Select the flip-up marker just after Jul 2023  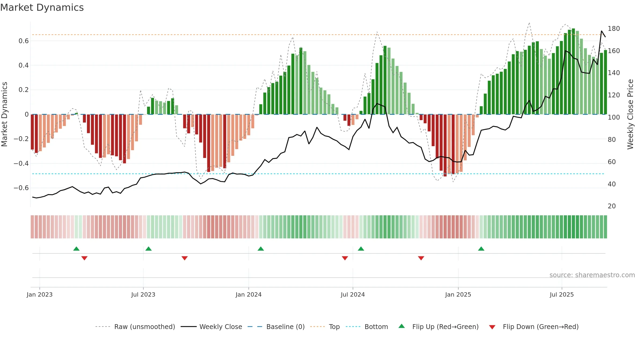pyautogui.click(x=149, y=249)
